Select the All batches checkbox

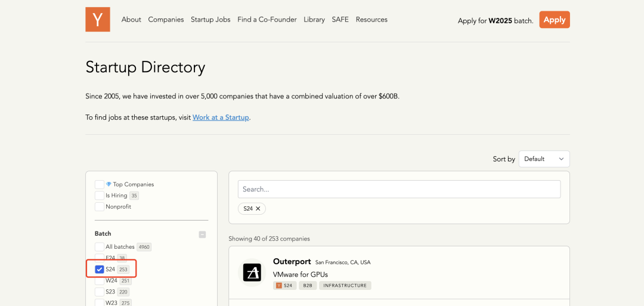coord(100,247)
